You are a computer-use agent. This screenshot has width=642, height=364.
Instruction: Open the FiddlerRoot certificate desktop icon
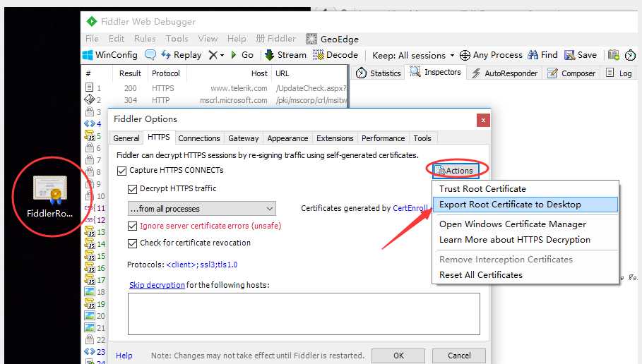coord(50,196)
